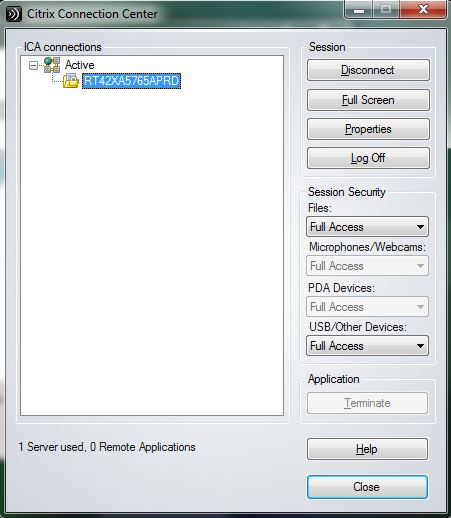Switch session to Full Screen

[368, 100]
